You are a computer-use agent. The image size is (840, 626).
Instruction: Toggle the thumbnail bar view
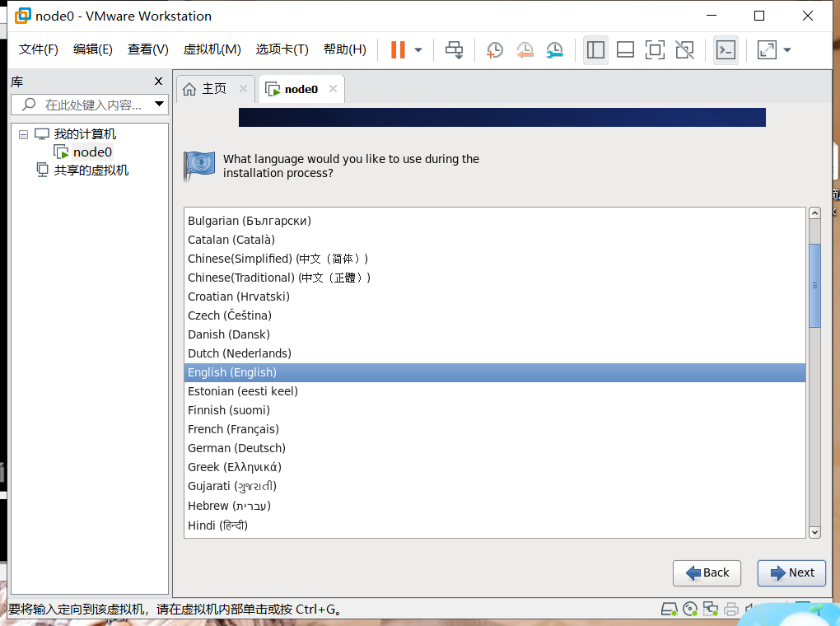click(x=625, y=50)
